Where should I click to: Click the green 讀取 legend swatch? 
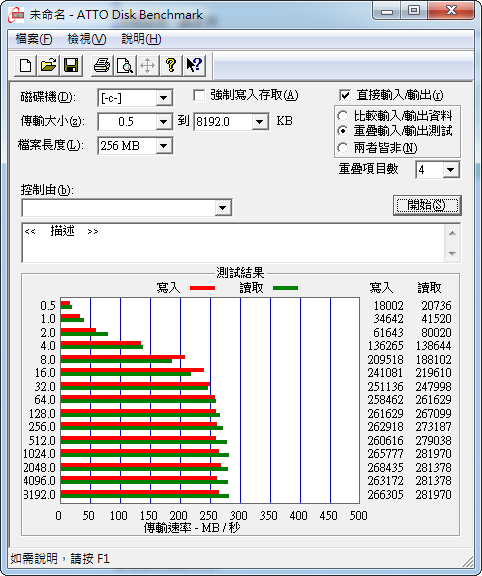click(x=285, y=288)
